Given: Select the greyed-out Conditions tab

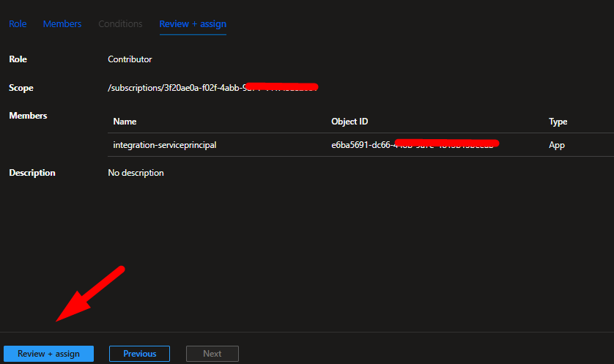Looking at the screenshot, I should [120, 24].
